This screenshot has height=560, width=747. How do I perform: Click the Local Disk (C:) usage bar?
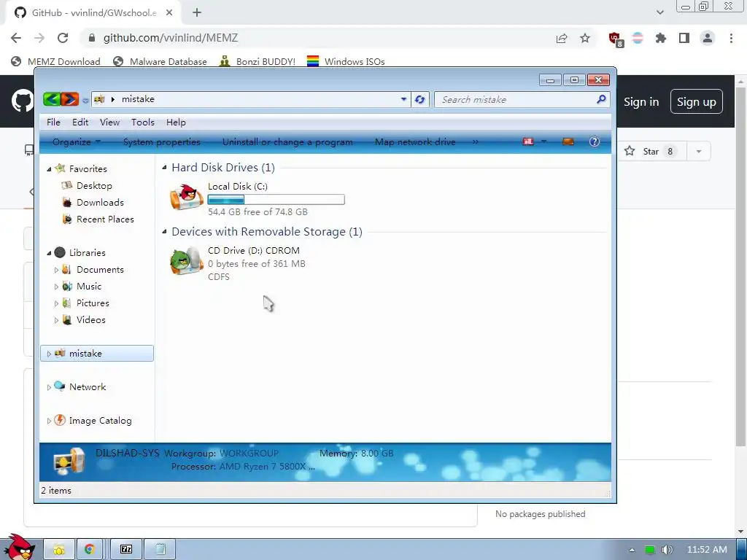pyautogui.click(x=276, y=200)
